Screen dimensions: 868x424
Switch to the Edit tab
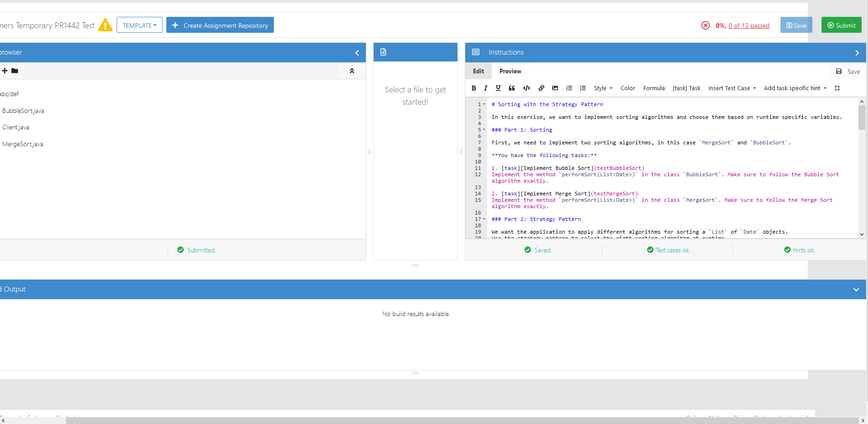click(478, 72)
